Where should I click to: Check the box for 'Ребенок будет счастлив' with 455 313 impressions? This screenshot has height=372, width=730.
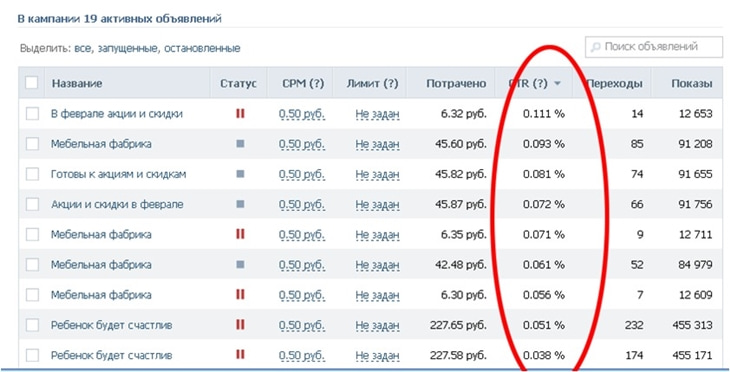[x=32, y=325]
